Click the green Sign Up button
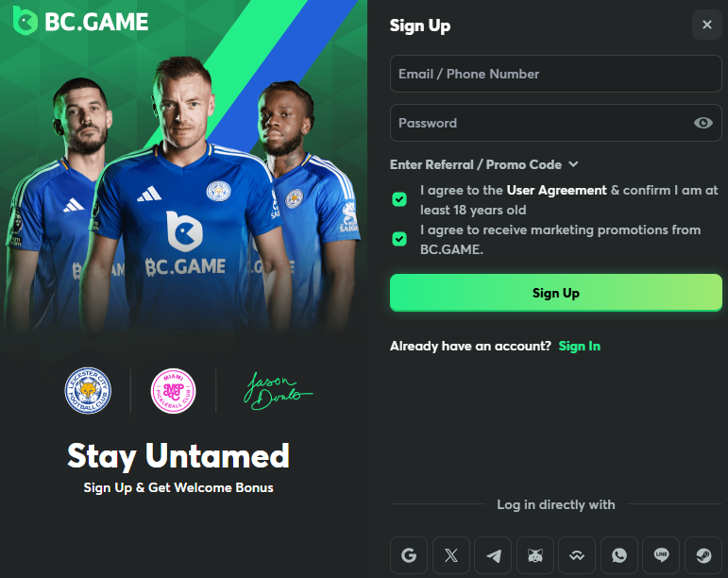The width and height of the screenshot is (728, 578). coord(556,293)
